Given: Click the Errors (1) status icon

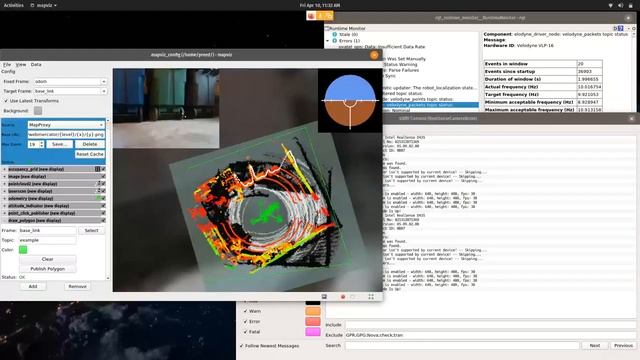Looking at the screenshot, I should click(x=335, y=41).
